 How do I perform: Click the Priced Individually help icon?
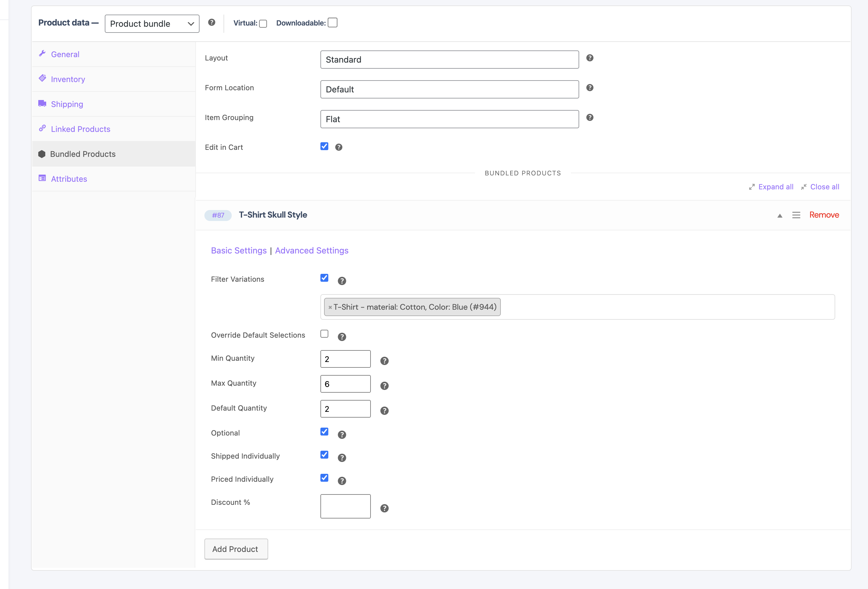point(342,481)
